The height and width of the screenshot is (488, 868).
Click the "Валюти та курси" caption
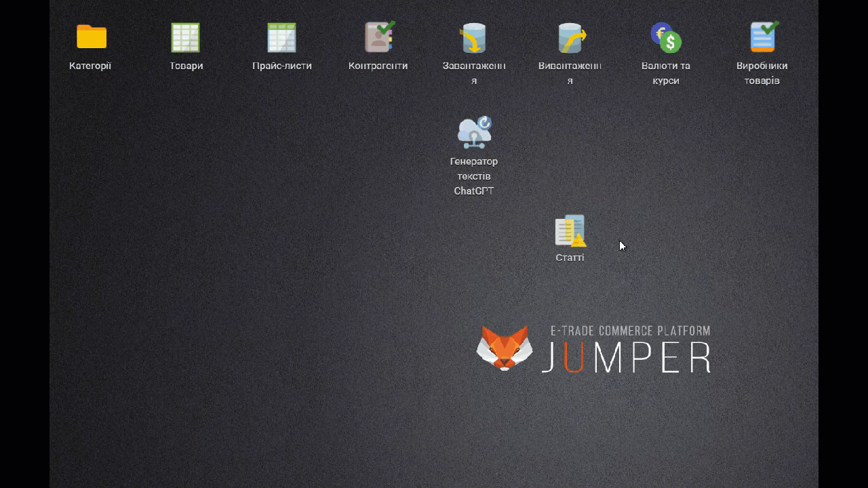coord(666,73)
